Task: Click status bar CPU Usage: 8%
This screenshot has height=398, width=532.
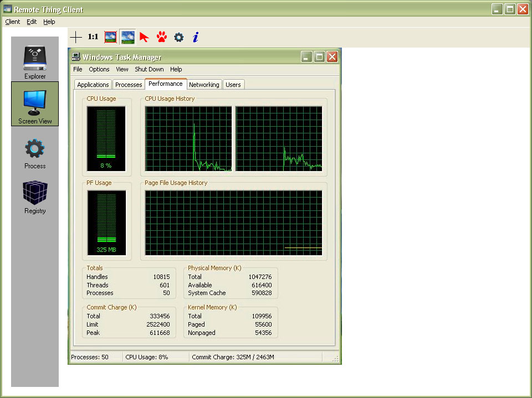Action: coord(146,357)
